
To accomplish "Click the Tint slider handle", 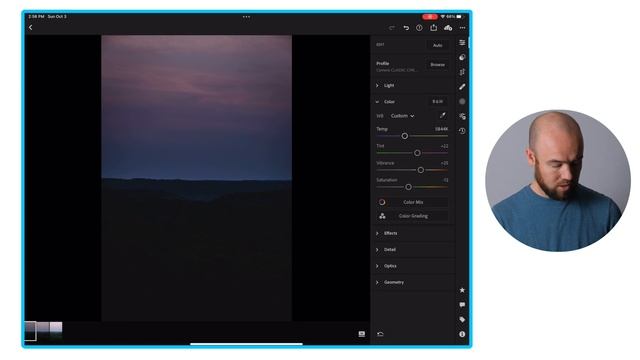I will click(417, 153).
